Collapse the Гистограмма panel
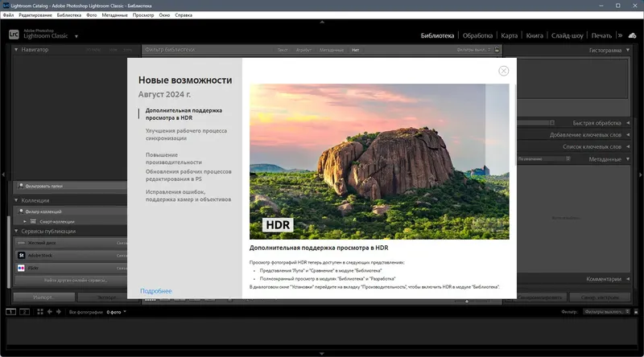The height and width of the screenshot is (357, 644). (628, 50)
